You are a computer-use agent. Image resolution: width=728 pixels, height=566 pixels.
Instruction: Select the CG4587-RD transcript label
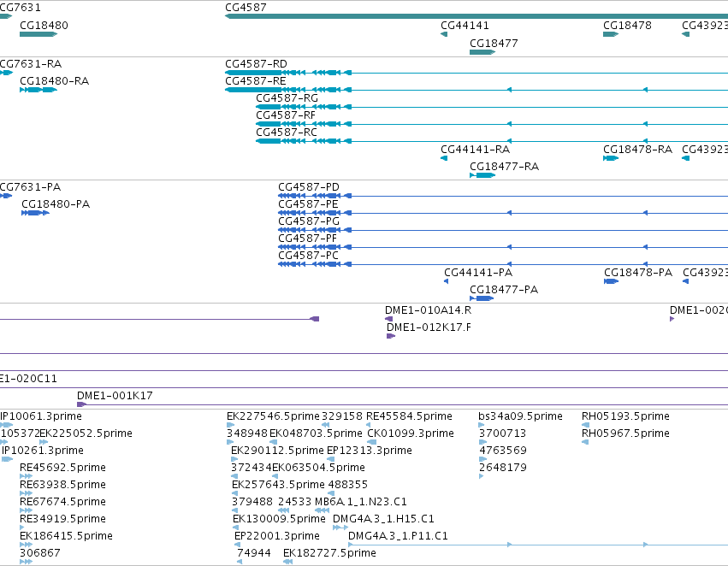(257, 63)
